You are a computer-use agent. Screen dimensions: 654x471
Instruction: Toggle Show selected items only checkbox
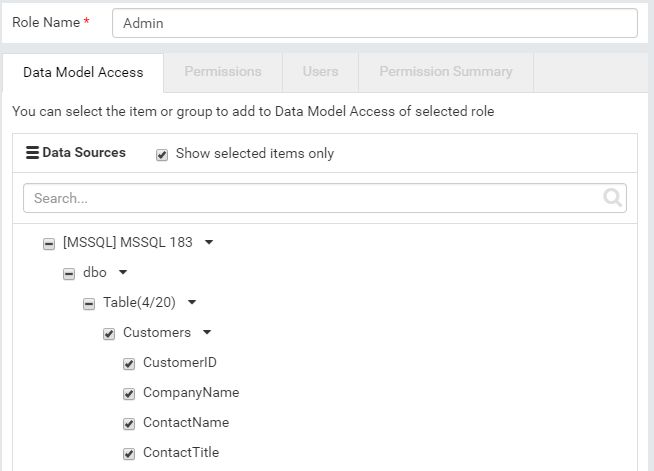click(x=162, y=155)
